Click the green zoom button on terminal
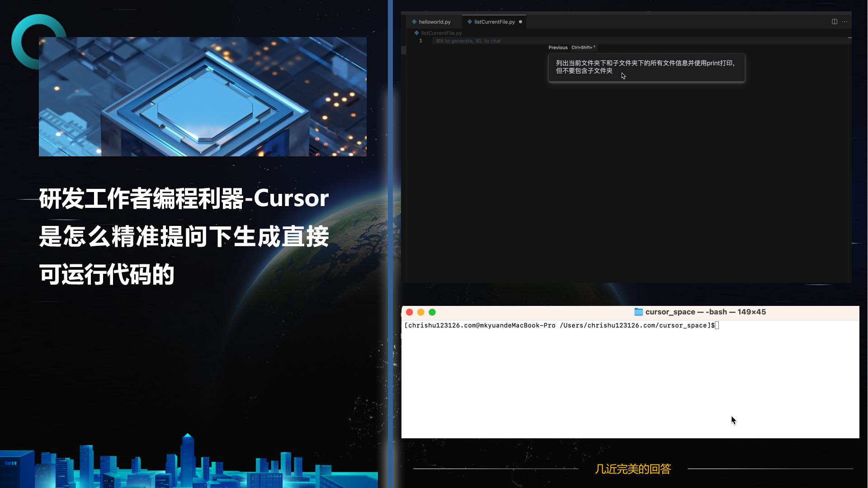The image size is (868, 488). point(432,312)
